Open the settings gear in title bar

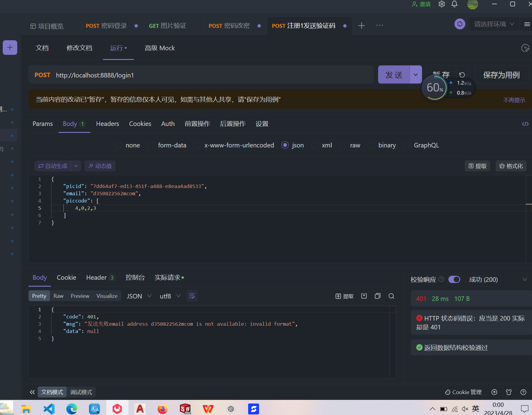pyautogui.click(x=442, y=4)
